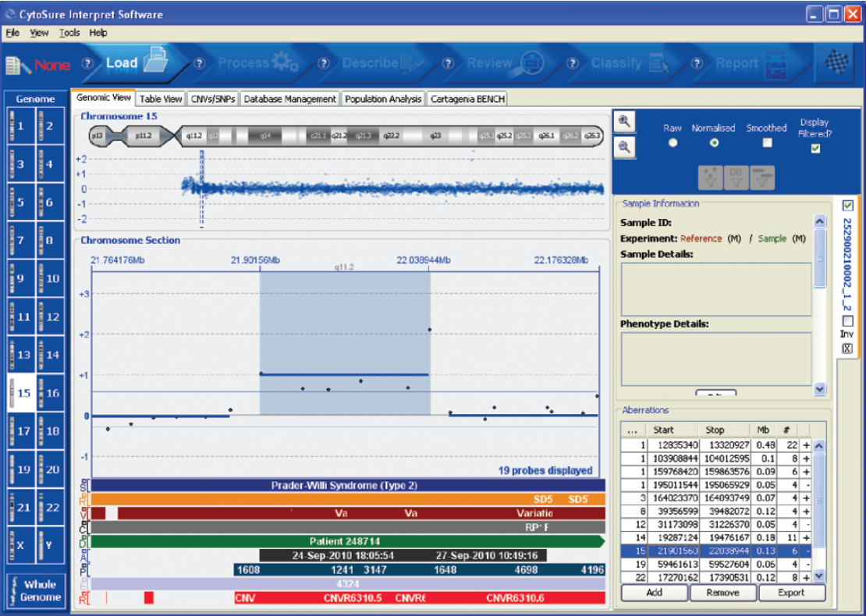Open the Database Management tab
Viewport: 866px width, 616px height.
point(290,99)
